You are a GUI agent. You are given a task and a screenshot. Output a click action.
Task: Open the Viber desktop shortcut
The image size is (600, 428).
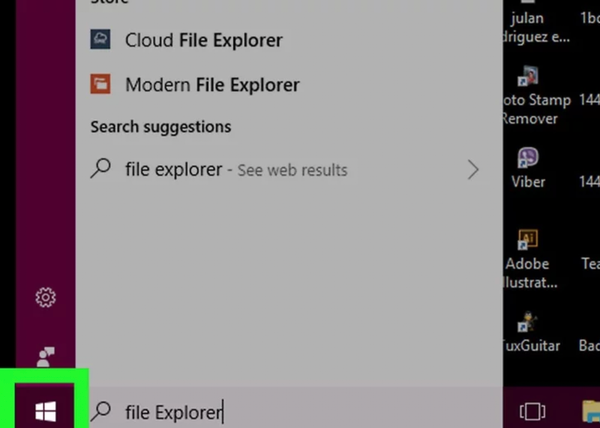(x=528, y=160)
